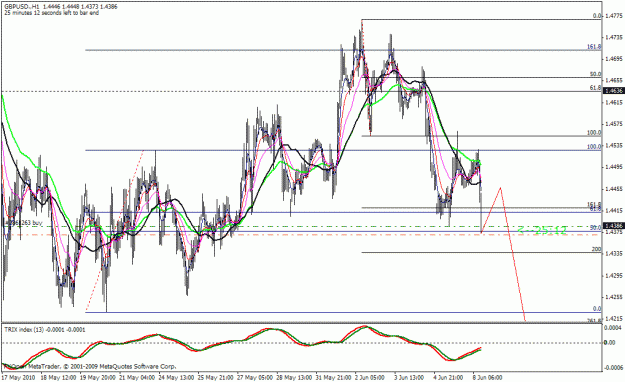This screenshot has width=625, height=382.
Task: Click the 1.4615 price axis label
Action: [x=613, y=102]
